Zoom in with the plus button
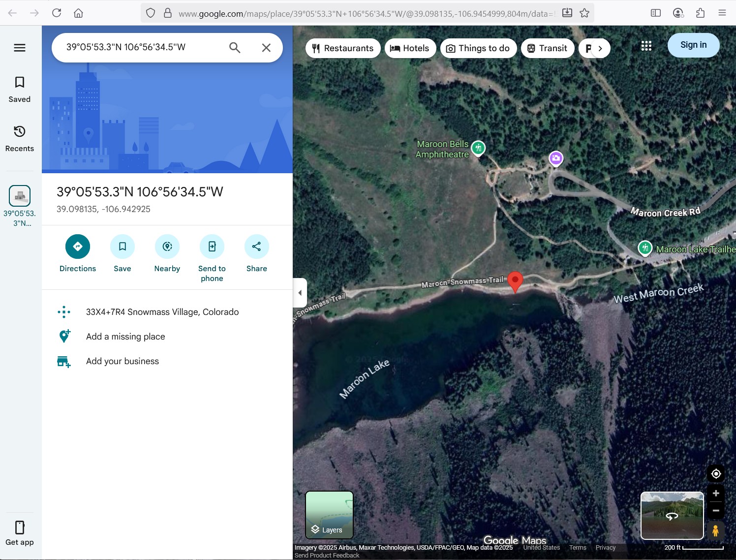Screen dimensions: 736x560 [x=716, y=493]
